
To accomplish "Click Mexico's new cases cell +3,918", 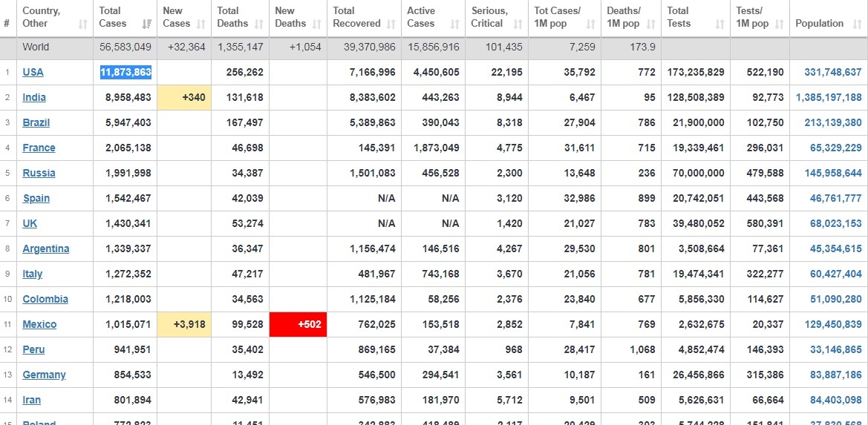I will [184, 324].
